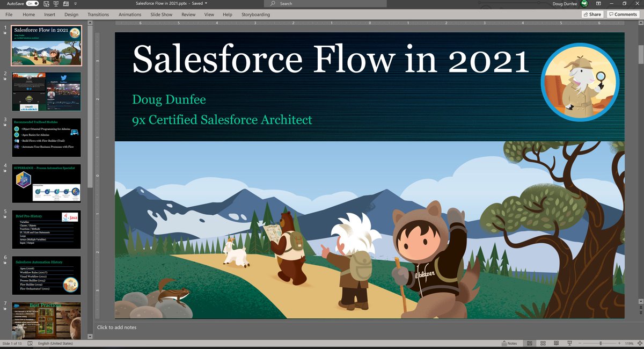Viewport: 644px width, 349px height.
Task: Open the Help tab
Action: pyautogui.click(x=228, y=14)
